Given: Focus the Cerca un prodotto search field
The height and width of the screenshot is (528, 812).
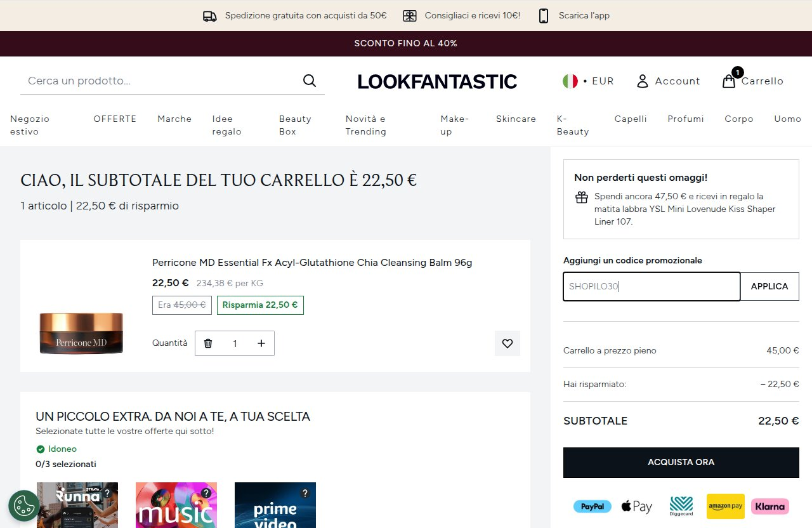Looking at the screenshot, I should click(162, 81).
